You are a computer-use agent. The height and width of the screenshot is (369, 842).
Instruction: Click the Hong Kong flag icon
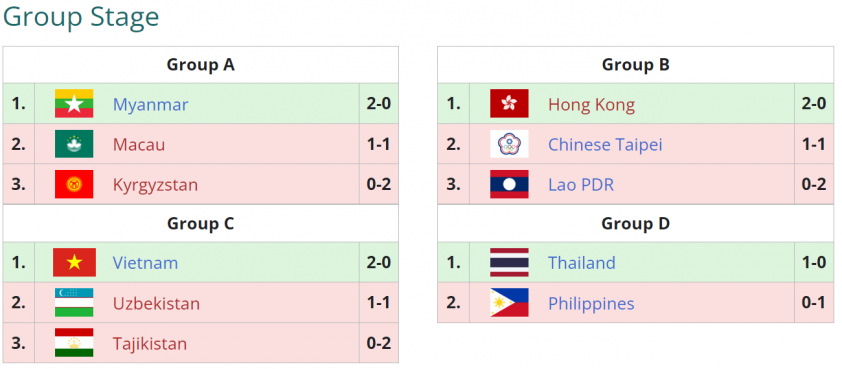pyautogui.click(x=509, y=104)
